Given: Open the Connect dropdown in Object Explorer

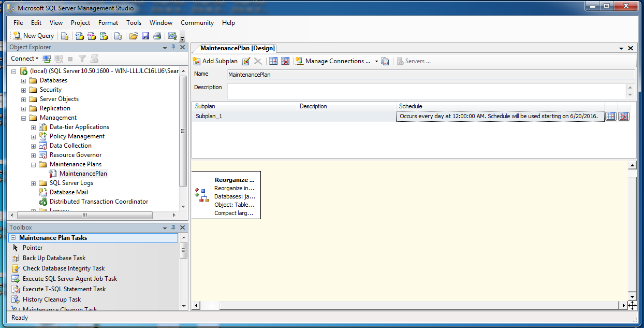Looking at the screenshot, I should [x=24, y=59].
